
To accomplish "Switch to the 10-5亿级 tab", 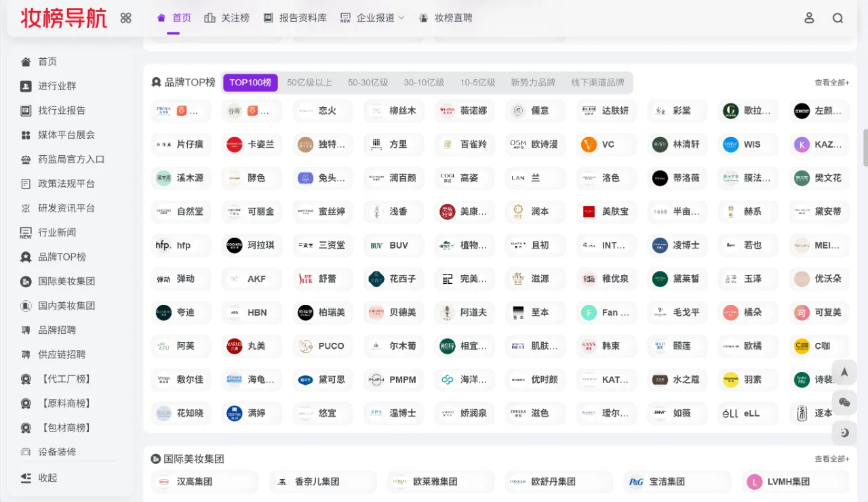I will [478, 83].
